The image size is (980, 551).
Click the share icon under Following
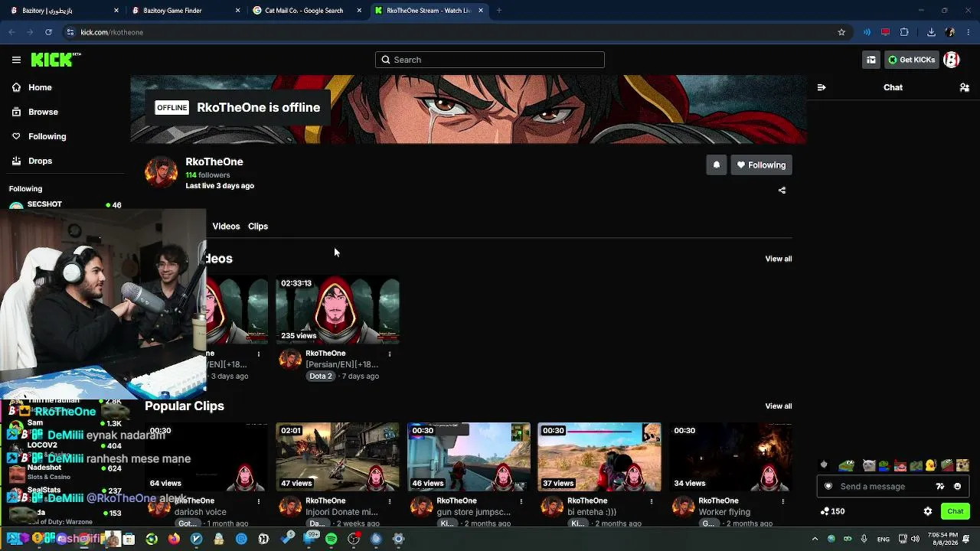782,191
